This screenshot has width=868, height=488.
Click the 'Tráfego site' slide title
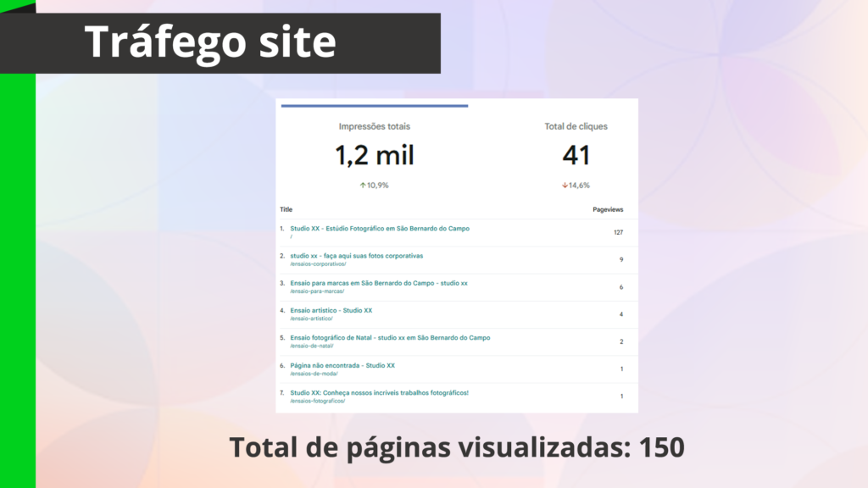click(x=210, y=42)
